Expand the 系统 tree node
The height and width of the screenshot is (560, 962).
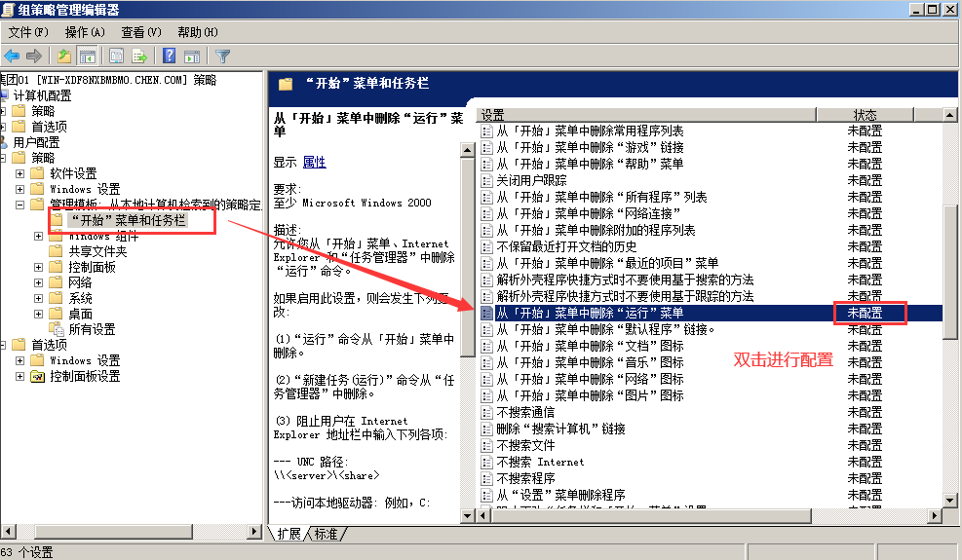tap(39, 299)
